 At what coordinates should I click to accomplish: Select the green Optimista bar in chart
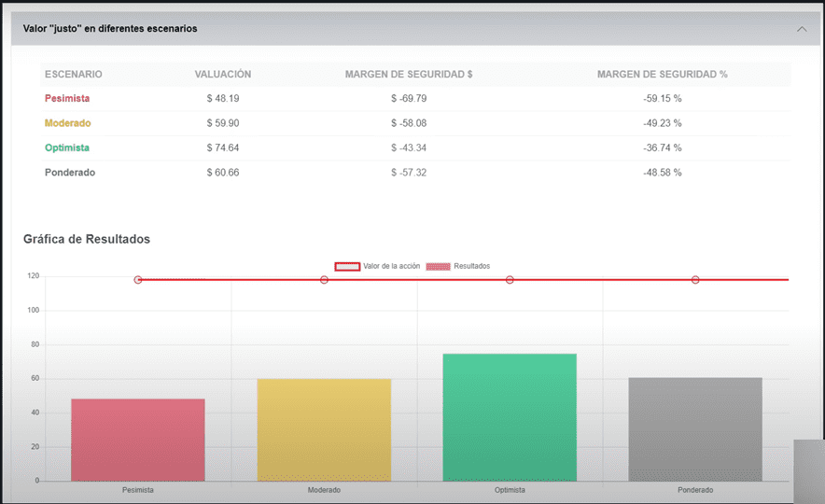coord(510,417)
